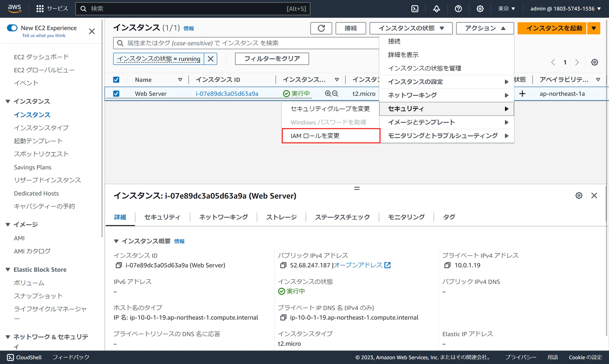609x364 pixels.
Task: Switch to the ステータスチェック tab
Action: (342, 217)
